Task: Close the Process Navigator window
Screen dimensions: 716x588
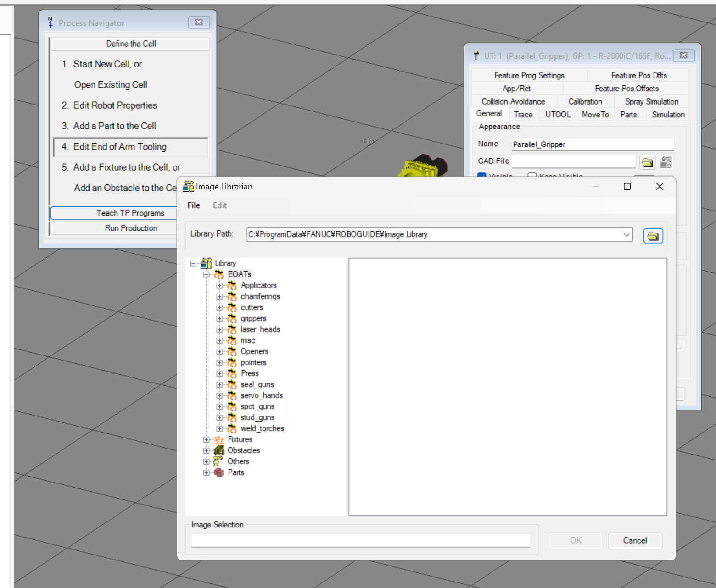Action: [199, 22]
